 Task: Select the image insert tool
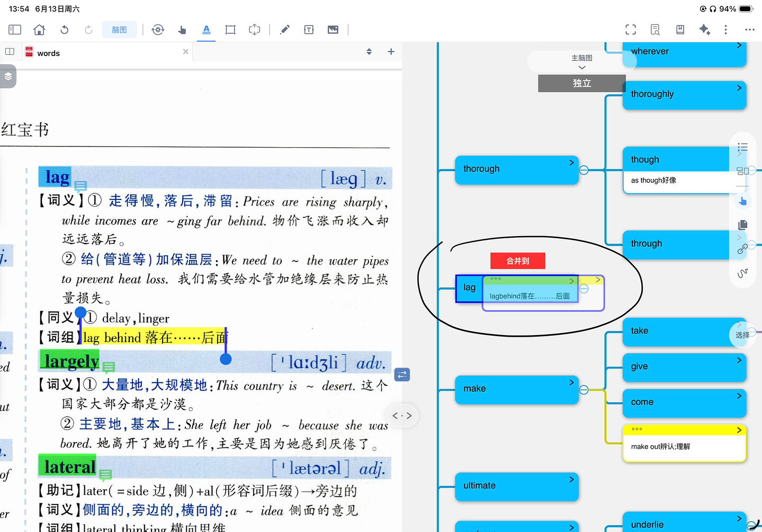[333, 30]
